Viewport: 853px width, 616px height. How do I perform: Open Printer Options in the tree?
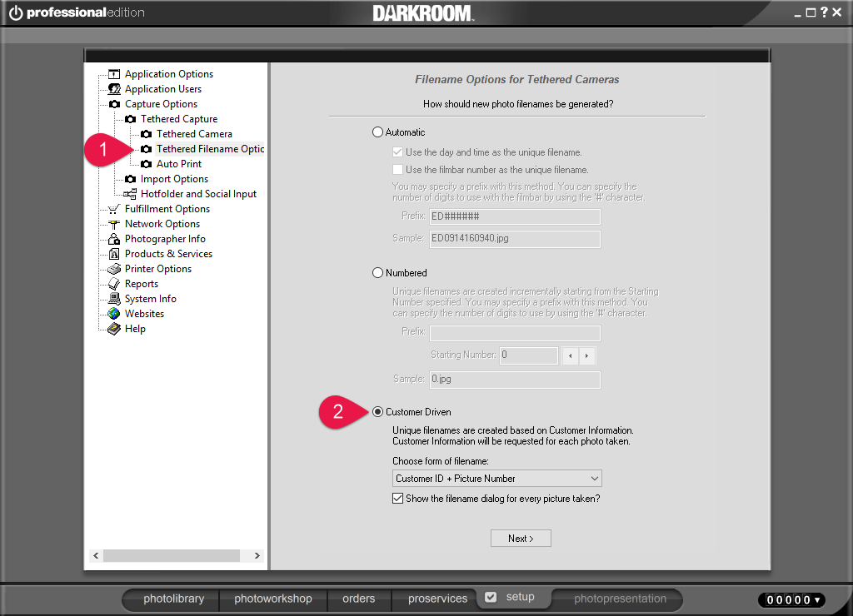(157, 269)
